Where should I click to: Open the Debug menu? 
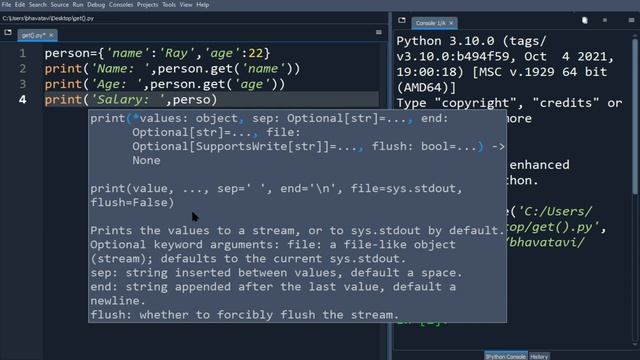tap(96, 5)
